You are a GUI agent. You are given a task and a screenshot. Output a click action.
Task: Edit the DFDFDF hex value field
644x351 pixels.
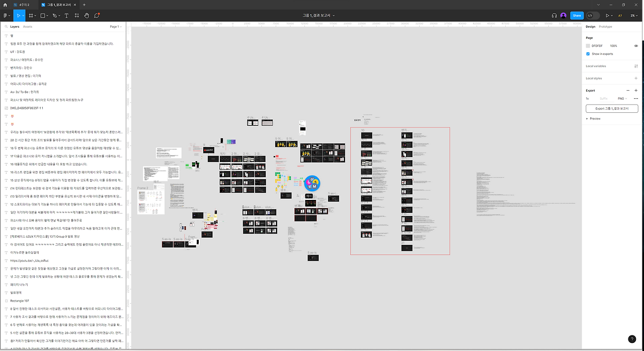pyautogui.click(x=597, y=46)
